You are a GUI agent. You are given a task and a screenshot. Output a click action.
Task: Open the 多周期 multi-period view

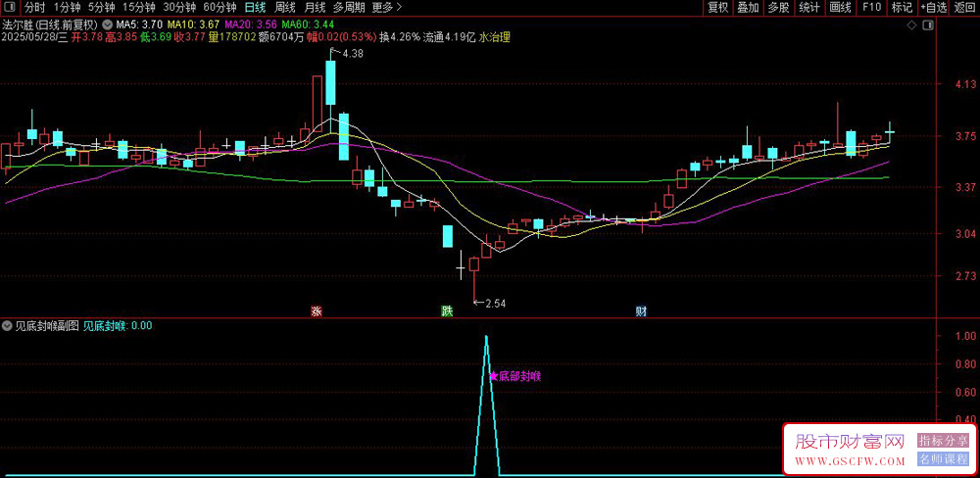tap(349, 8)
